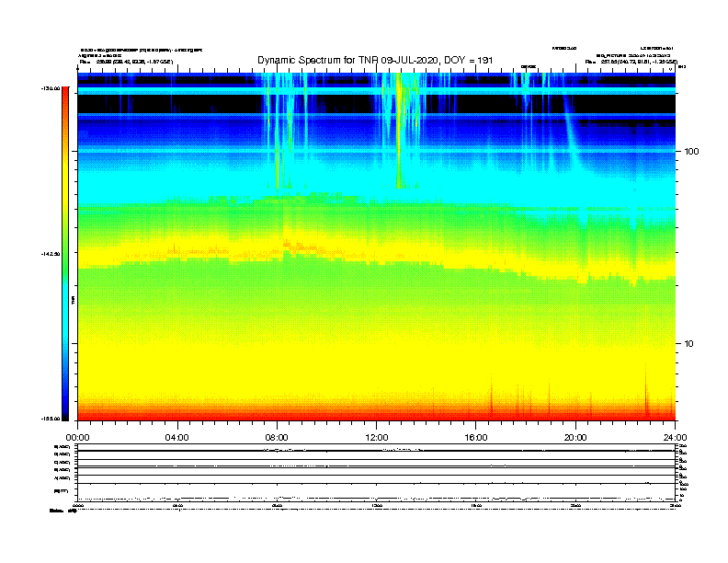Click the 00:00 time axis label
The image size is (728, 563).
tap(77, 438)
